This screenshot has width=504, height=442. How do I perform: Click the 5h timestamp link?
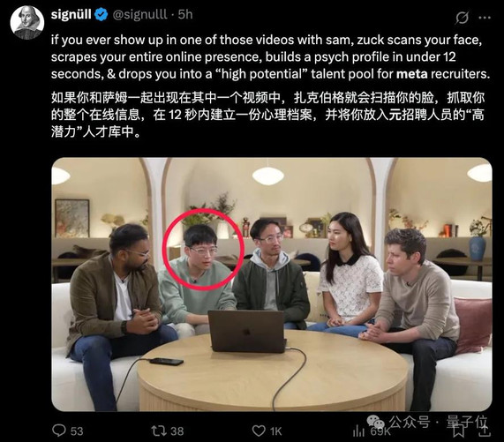[185, 14]
